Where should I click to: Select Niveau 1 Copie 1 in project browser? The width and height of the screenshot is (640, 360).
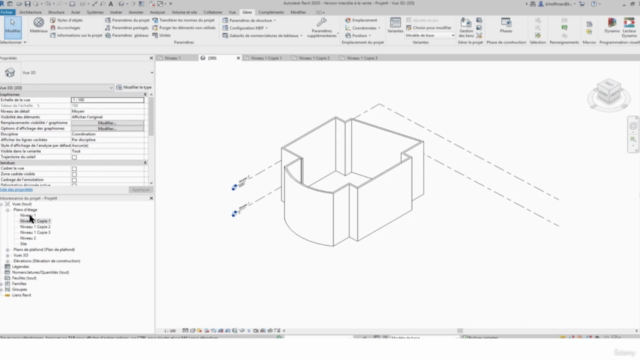[x=35, y=221]
